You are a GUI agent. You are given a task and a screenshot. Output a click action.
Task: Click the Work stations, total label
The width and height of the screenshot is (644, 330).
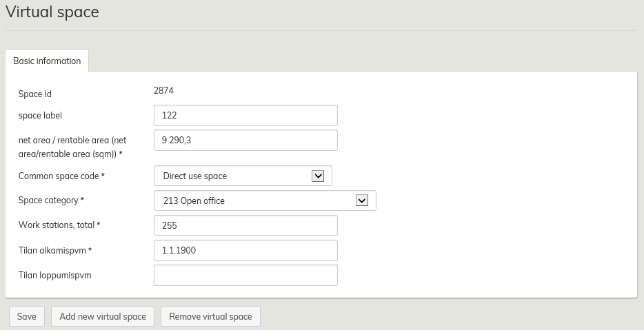(x=59, y=225)
